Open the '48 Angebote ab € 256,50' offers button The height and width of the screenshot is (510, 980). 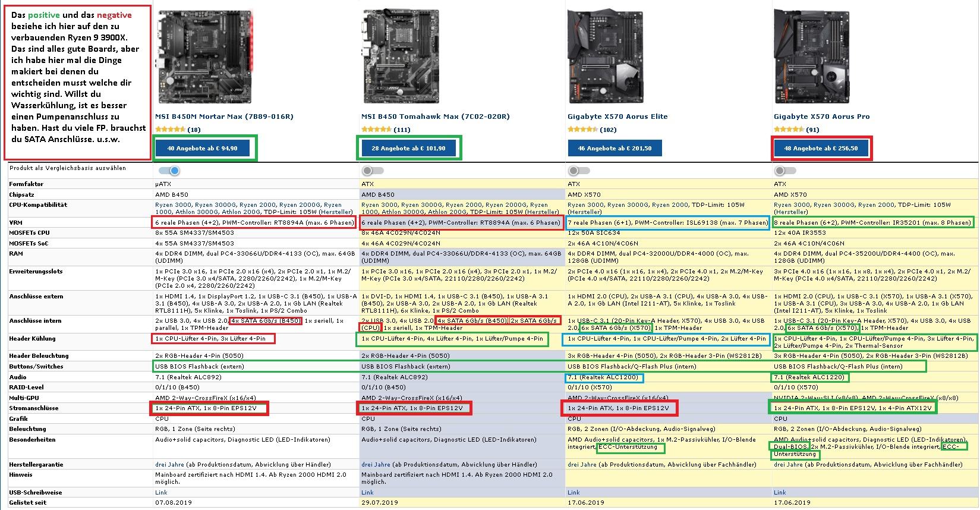click(821, 148)
